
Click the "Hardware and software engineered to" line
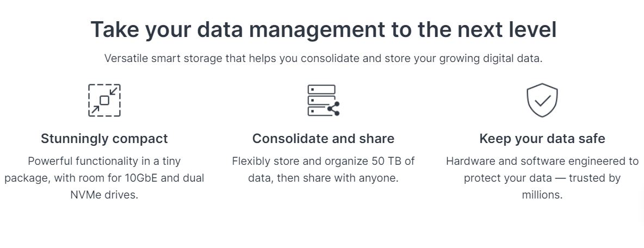tap(542, 161)
